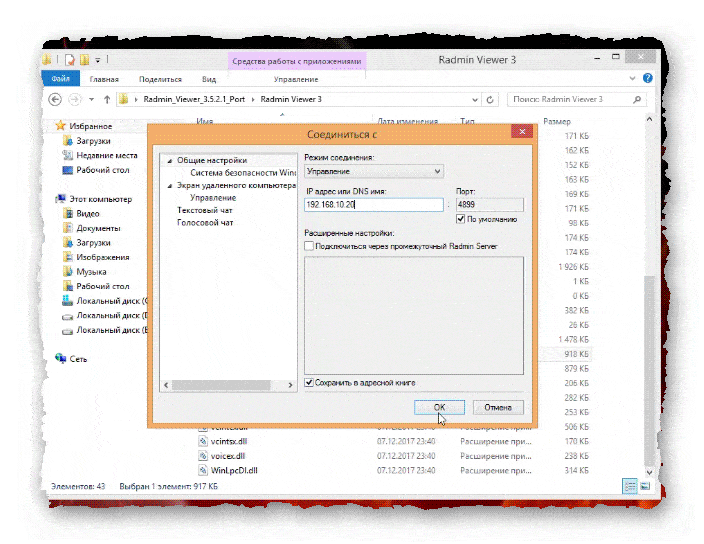Open recent locations dropdown arrow
Screen dimensions: 704x544
click(x=91, y=99)
